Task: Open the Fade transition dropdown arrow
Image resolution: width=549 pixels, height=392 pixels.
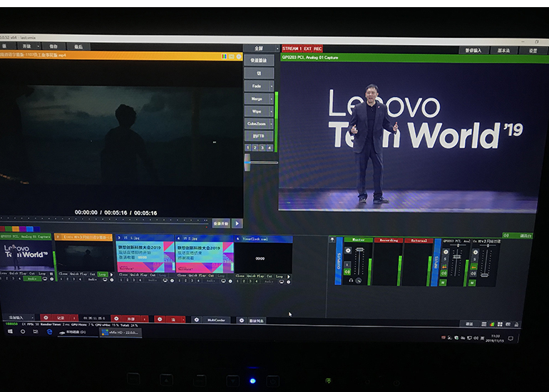Action: coord(272,86)
